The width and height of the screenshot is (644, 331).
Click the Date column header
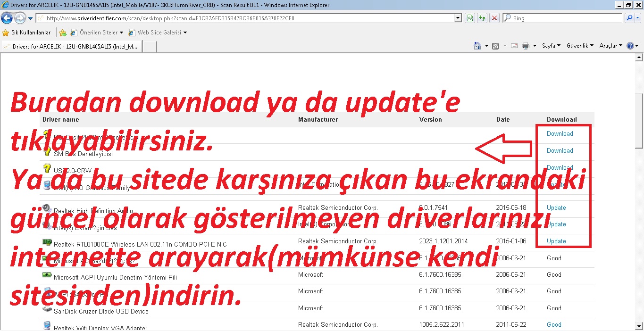tap(503, 119)
